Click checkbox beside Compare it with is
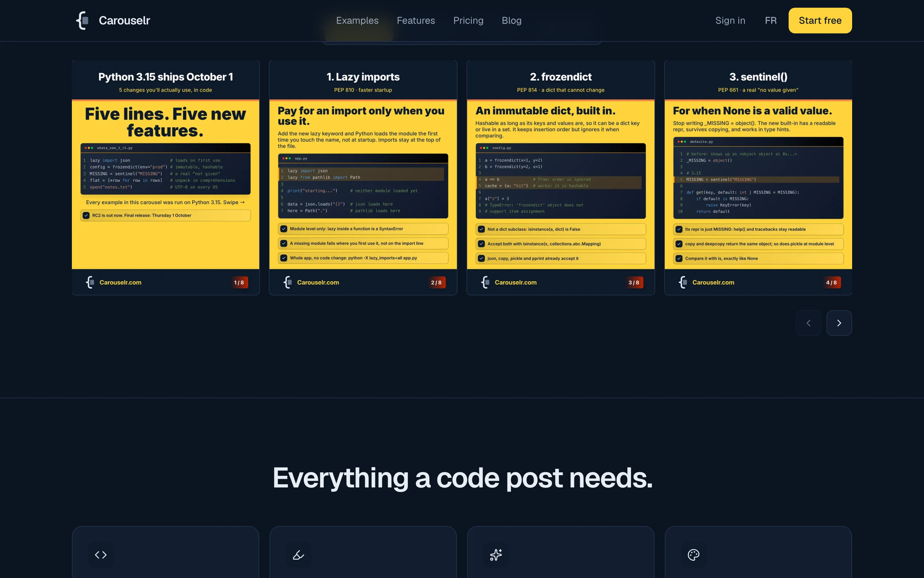Viewport: 924px width, 578px height. [x=679, y=258]
